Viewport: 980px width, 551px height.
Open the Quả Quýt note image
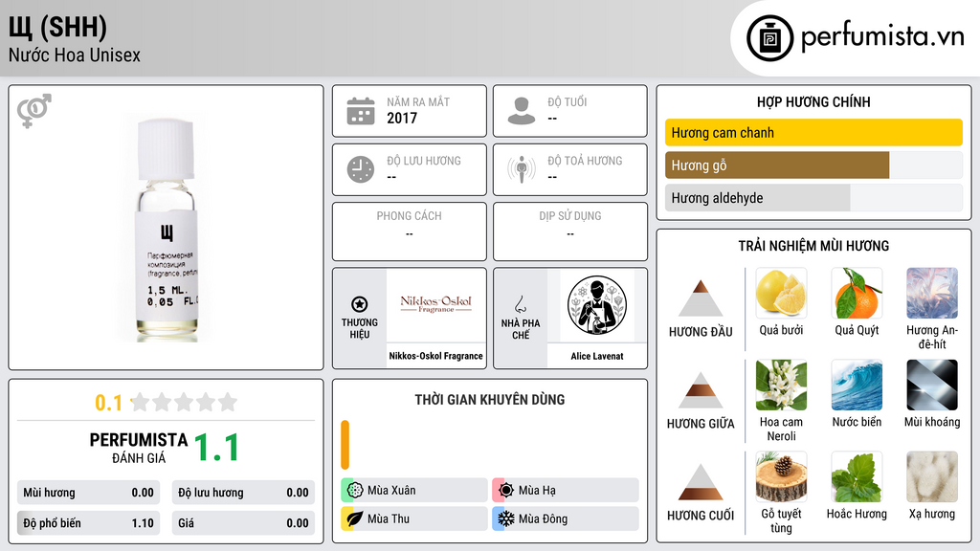pyautogui.click(x=857, y=293)
